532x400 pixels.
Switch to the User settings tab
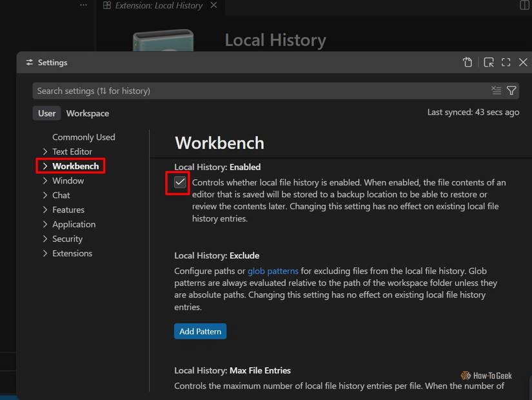tap(47, 113)
